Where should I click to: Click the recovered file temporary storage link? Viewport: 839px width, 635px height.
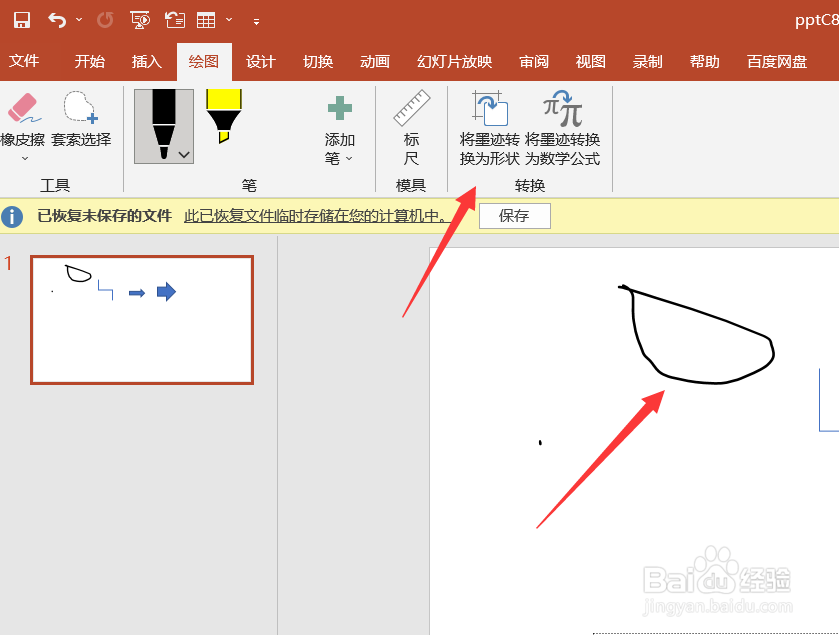pyautogui.click(x=315, y=216)
